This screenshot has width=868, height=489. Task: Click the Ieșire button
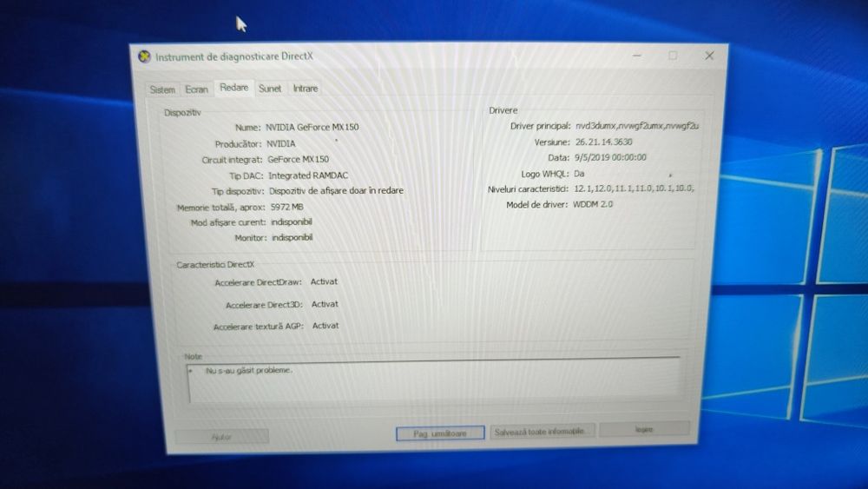644,429
